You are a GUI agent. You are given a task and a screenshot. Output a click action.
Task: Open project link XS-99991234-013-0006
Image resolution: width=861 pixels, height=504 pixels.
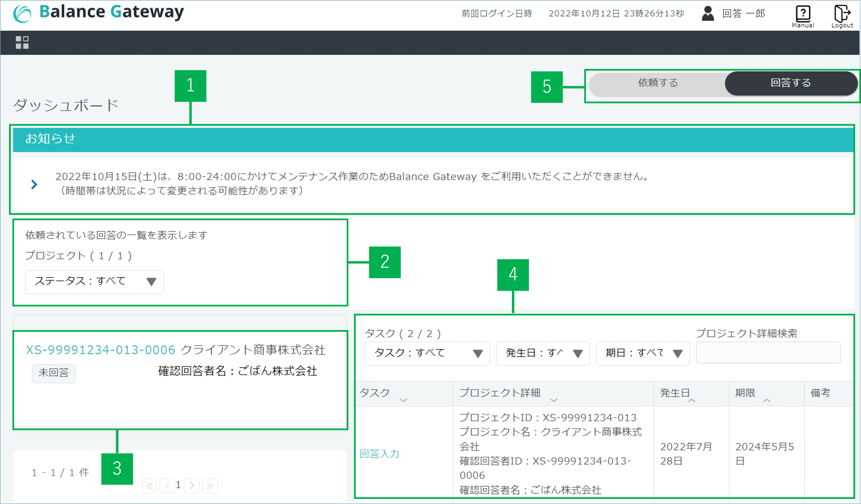click(x=100, y=350)
